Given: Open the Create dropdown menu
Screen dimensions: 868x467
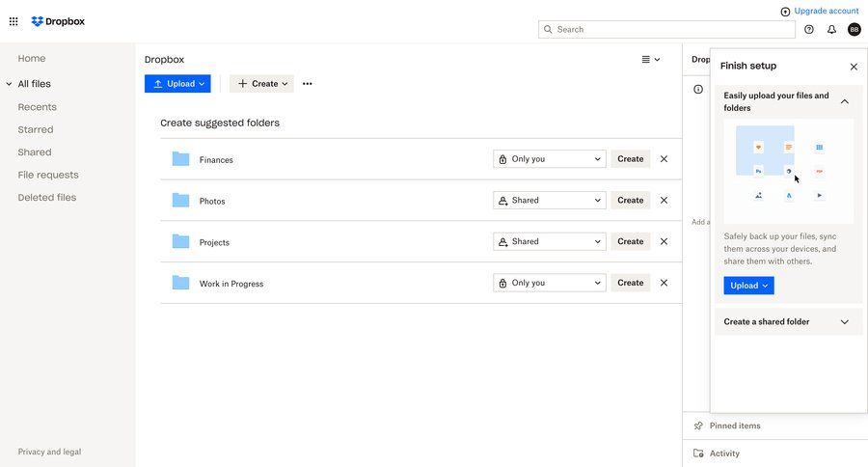Looking at the screenshot, I should (x=261, y=84).
